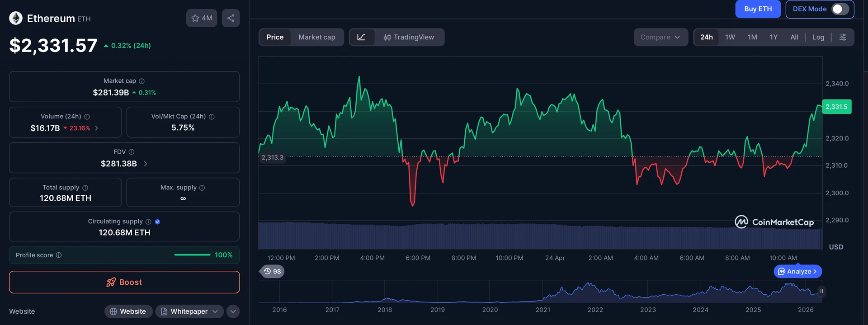The width and height of the screenshot is (868, 325).
Task: Click the Ethereum logo icon
Action: point(16,18)
